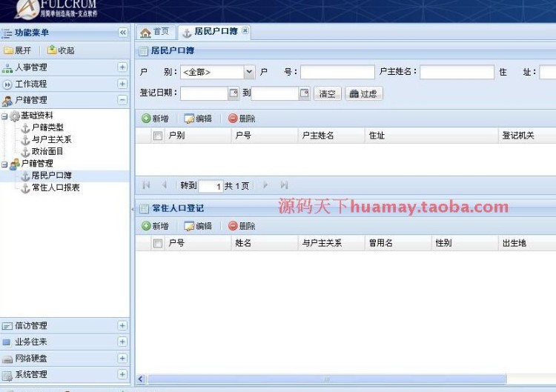This screenshot has height=392, width=556.
Task: Go to next page of 居民户口簿 grid
Action: click(x=265, y=185)
